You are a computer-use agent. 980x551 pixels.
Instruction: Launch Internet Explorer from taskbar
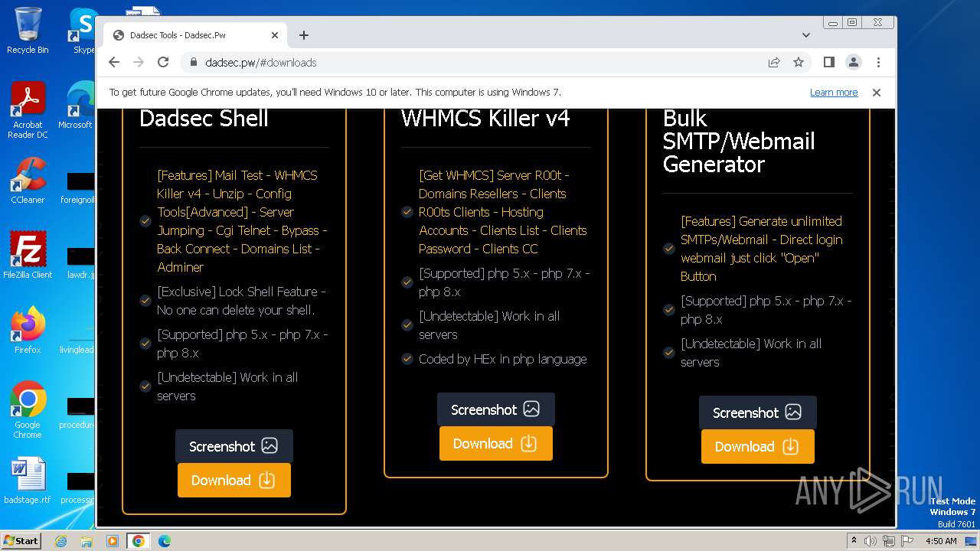(x=60, y=541)
